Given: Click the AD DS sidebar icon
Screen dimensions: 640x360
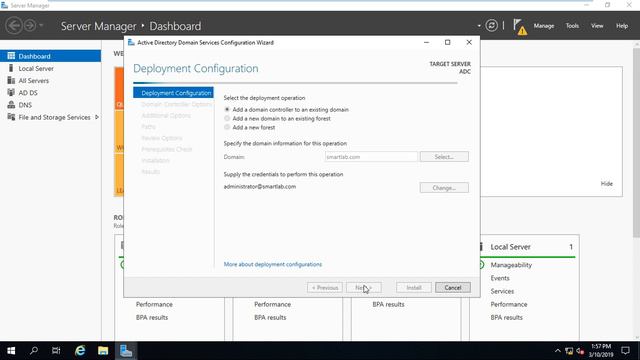Looking at the screenshot, I should click(11, 93).
